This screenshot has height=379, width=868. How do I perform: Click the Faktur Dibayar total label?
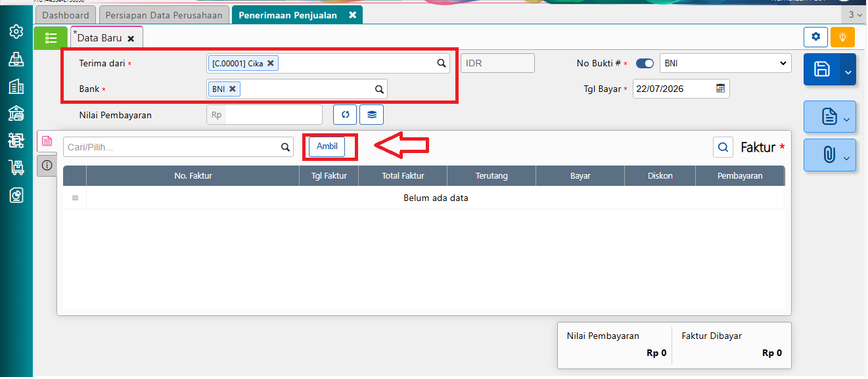[x=712, y=336]
